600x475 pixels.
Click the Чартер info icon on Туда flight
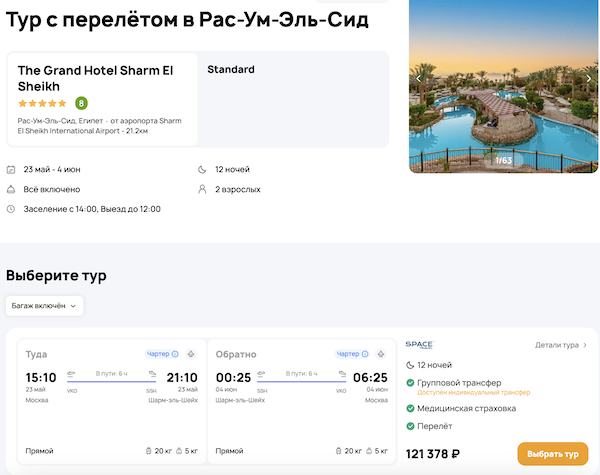pyautogui.click(x=175, y=354)
